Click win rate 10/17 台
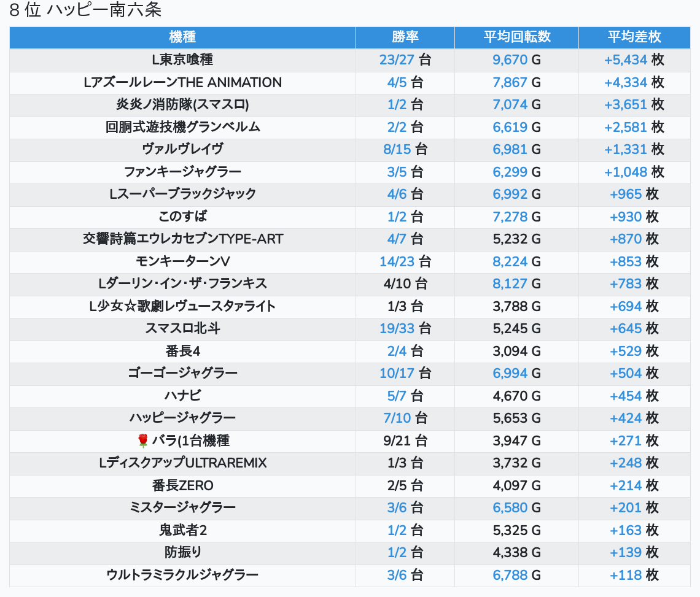 405,374
